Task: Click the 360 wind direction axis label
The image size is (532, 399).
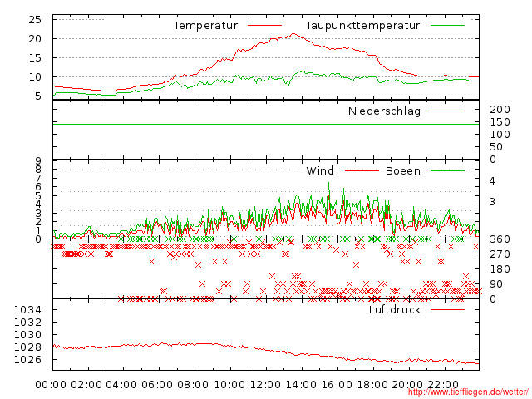Action: (x=500, y=239)
